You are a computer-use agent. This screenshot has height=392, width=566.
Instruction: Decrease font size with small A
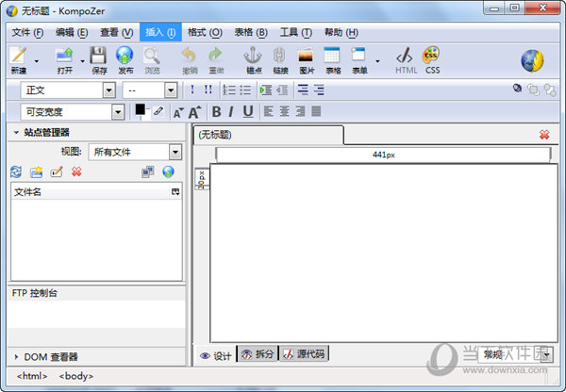tap(178, 113)
